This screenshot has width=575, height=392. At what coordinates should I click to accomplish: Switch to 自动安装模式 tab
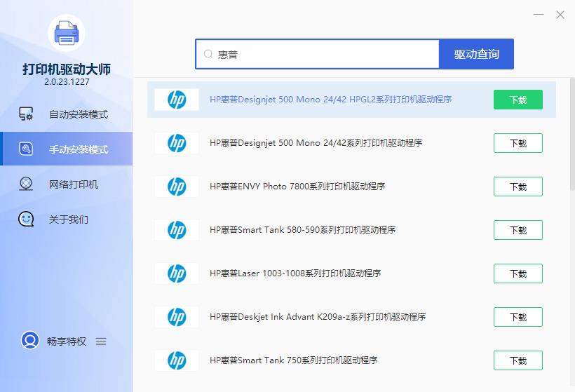[x=67, y=114]
